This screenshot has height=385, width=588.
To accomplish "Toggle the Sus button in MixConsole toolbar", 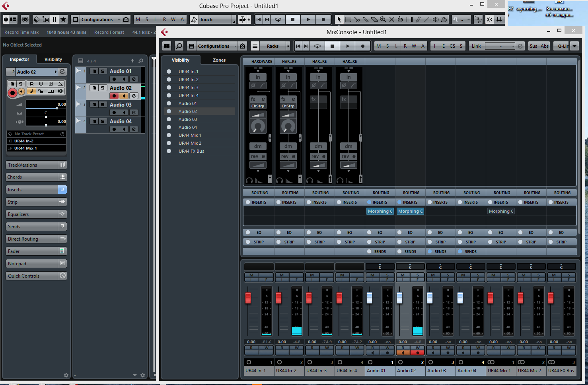I will point(533,46).
